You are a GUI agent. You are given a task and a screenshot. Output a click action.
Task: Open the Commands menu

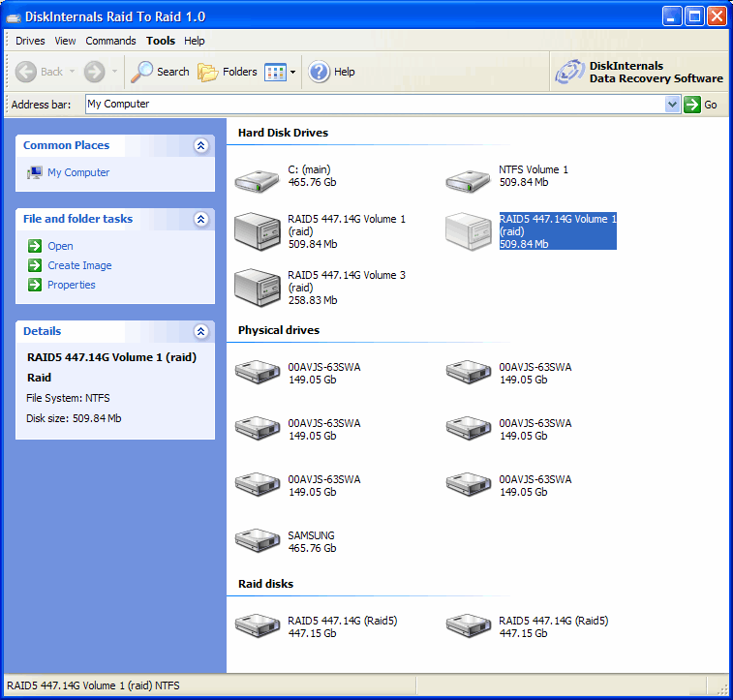pos(110,41)
